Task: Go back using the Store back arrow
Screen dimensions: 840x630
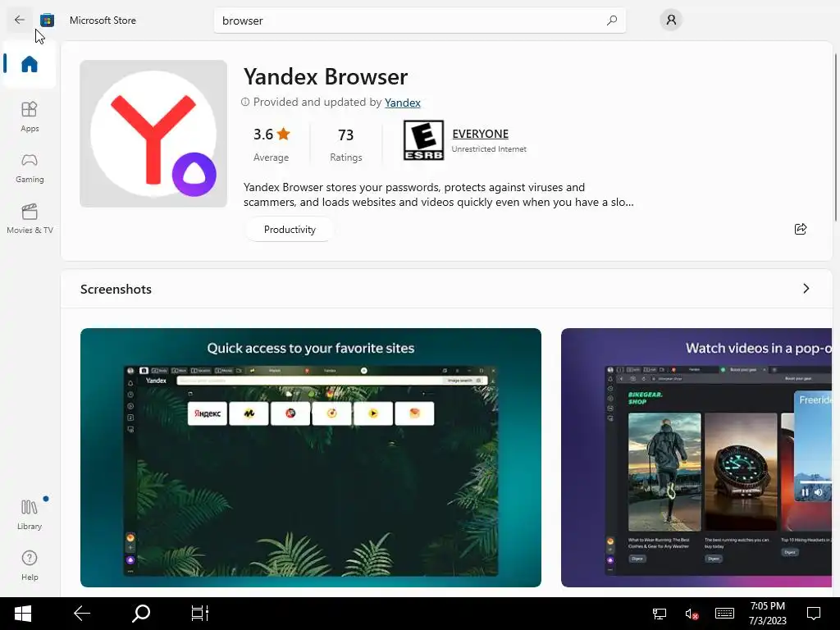Action: point(20,20)
